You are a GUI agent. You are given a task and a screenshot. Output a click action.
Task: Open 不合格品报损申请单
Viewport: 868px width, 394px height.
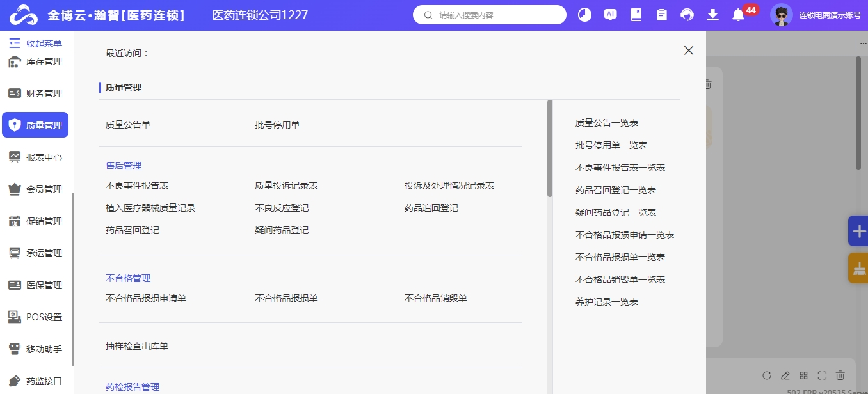pyautogui.click(x=146, y=298)
